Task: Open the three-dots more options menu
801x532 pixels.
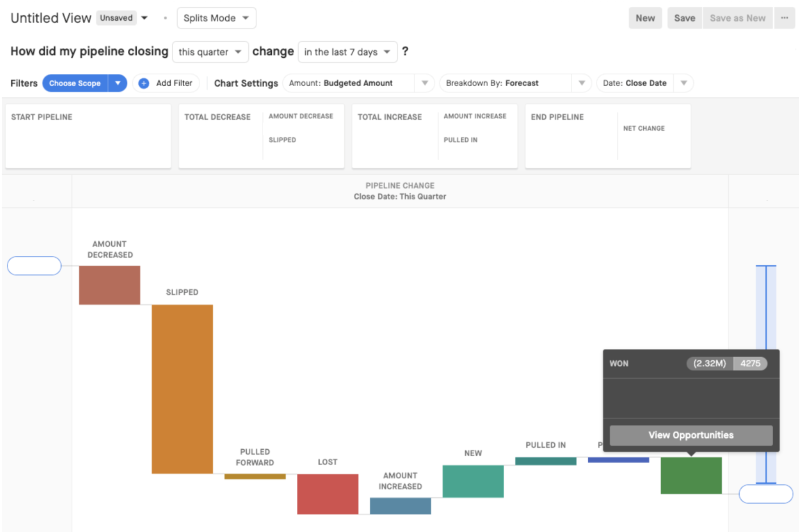Action: 784,18
